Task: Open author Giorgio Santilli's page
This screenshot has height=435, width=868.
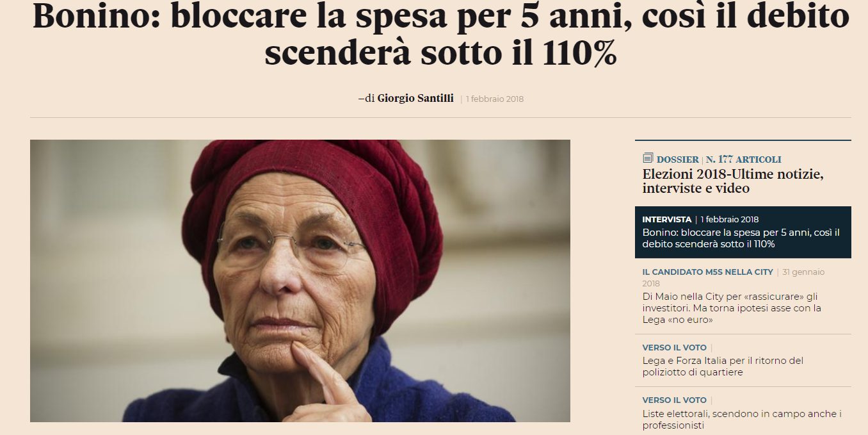Action: pyautogui.click(x=415, y=99)
